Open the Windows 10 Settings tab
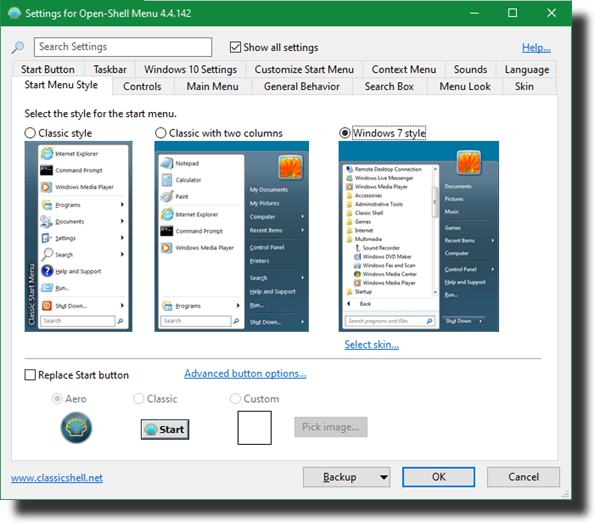595x523 pixels. click(x=190, y=69)
